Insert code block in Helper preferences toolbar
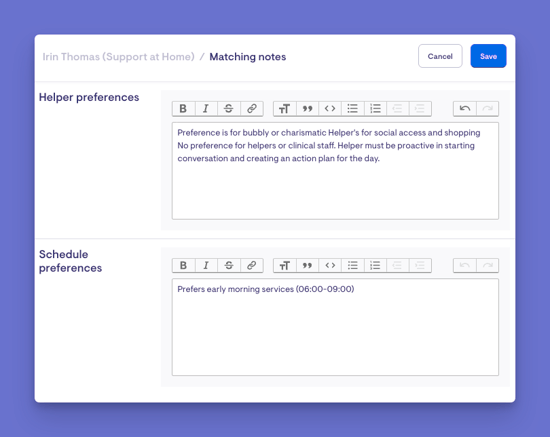This screenshot has width=550, height=437. pos(330,109)
